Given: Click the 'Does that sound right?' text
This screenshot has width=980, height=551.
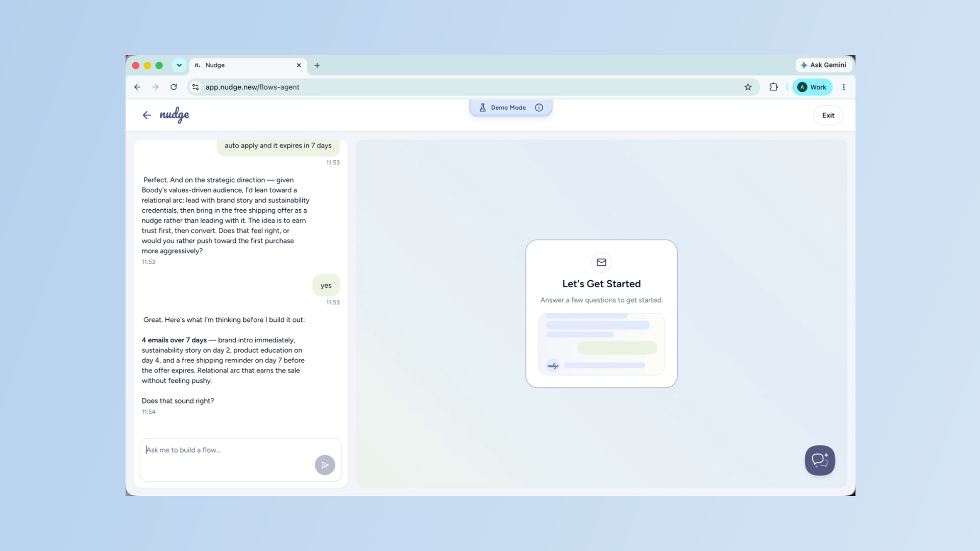Looking at the screenshot, I should [178, 401].
